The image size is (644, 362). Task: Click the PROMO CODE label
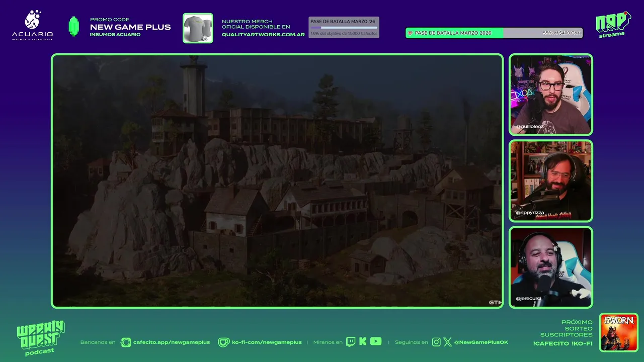click(x=110, y=20)
